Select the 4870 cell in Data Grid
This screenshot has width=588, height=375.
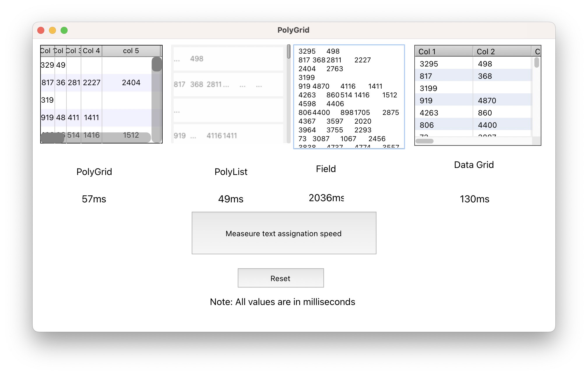click(487, 101)
